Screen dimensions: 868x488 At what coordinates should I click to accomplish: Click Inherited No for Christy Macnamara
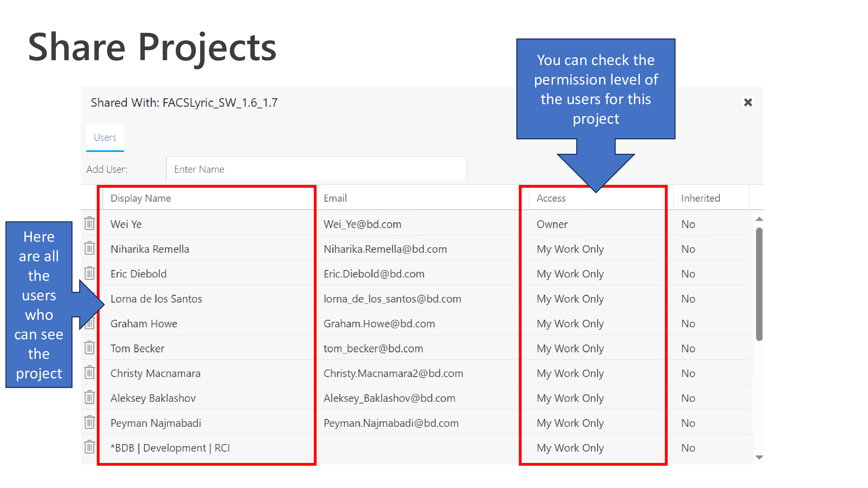[x=688, y=373]
